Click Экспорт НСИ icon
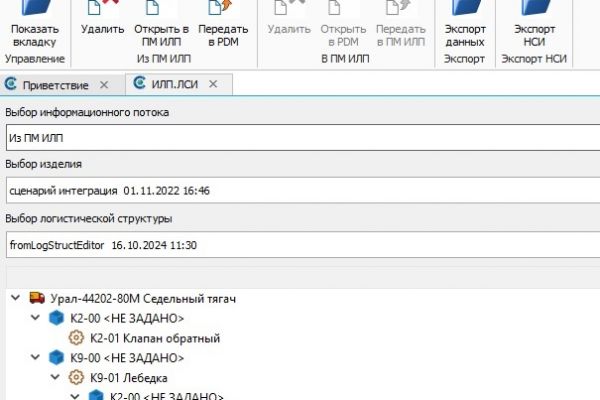 (x=535, y=7)
